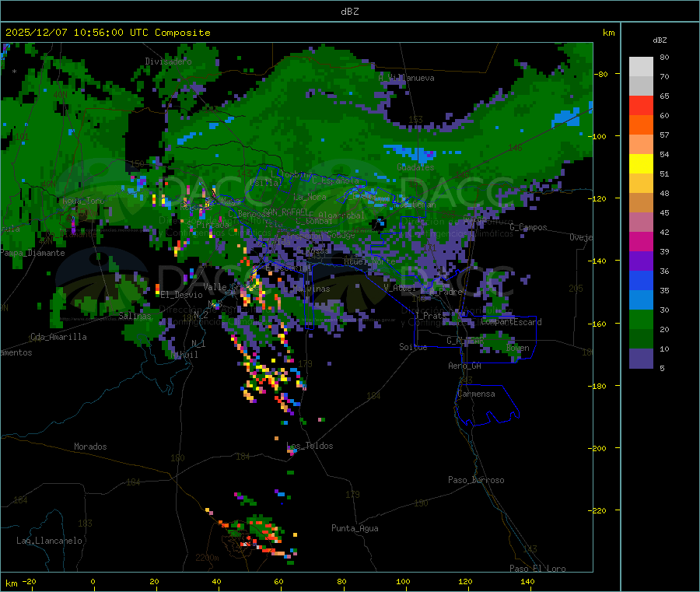Viewport: 700px width, 592px height.
Task: Click the Punta_Agua map label
Action: click(x=355, y=528)
